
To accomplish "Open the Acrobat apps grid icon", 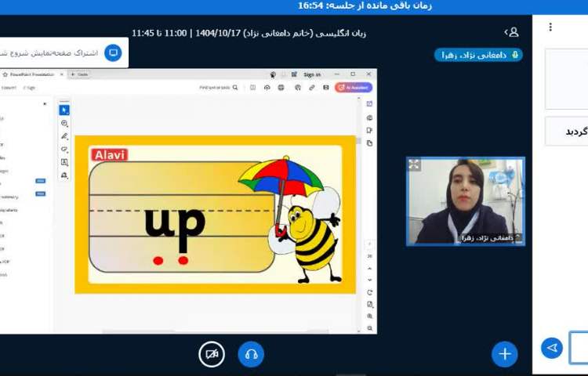I will (x=294, y=74).
